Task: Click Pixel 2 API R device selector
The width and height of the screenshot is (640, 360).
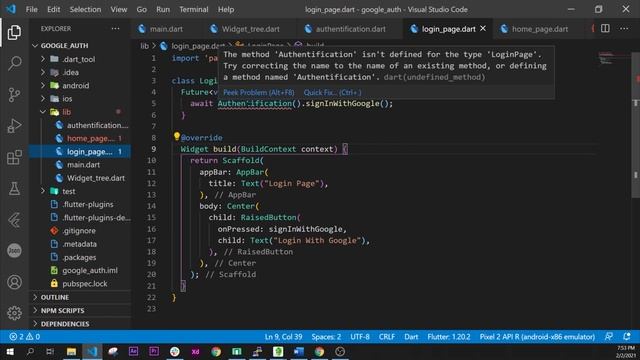Action: click(x=537, y=337)
